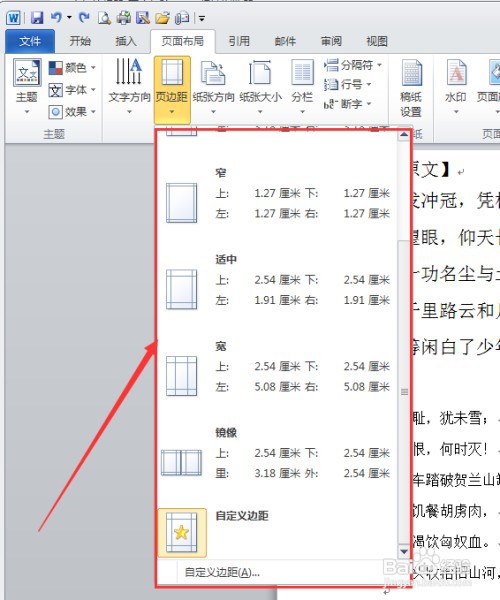500x600 pixels.
Task: Open 稿纸设置 manuscript paper settings
Action: (x=411, y=88)
